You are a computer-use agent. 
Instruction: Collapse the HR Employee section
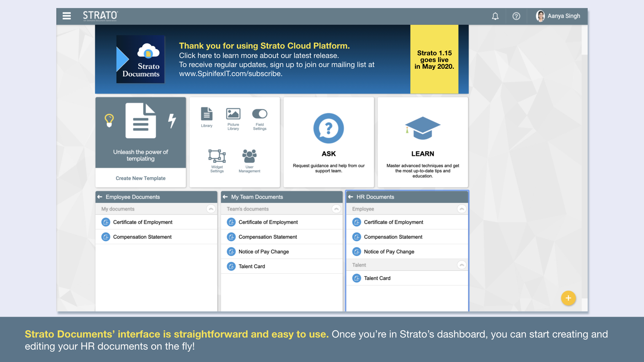pos(462,209)
